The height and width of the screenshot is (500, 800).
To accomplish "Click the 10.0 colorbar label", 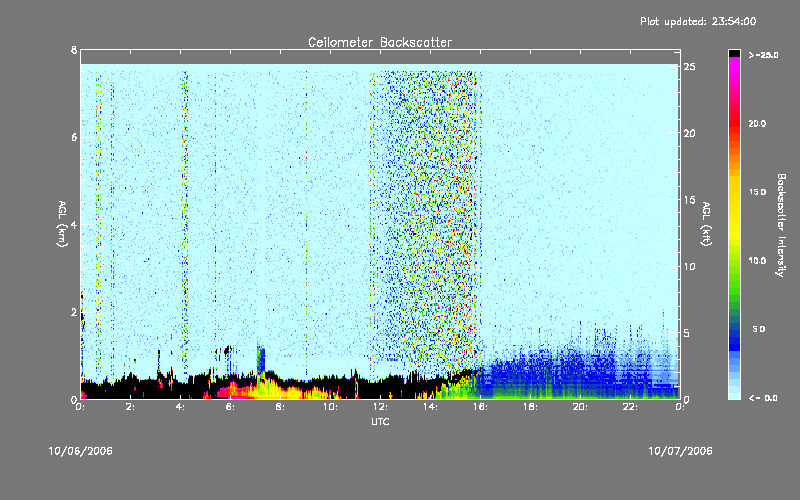I will coord(757,260).
